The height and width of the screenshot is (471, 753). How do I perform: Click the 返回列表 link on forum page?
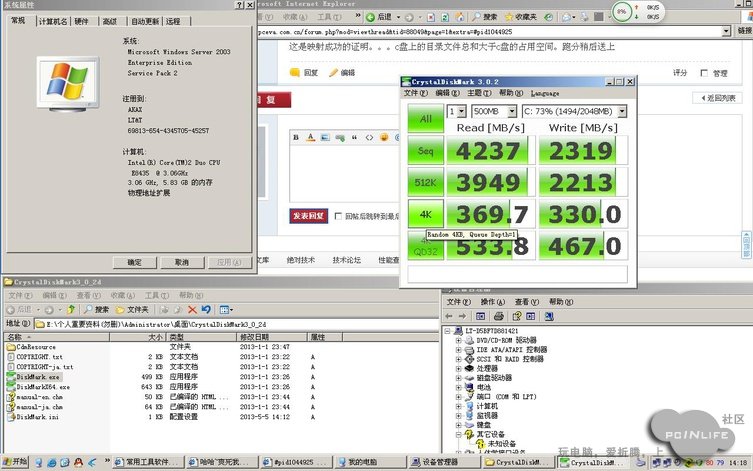click(717, 98)
